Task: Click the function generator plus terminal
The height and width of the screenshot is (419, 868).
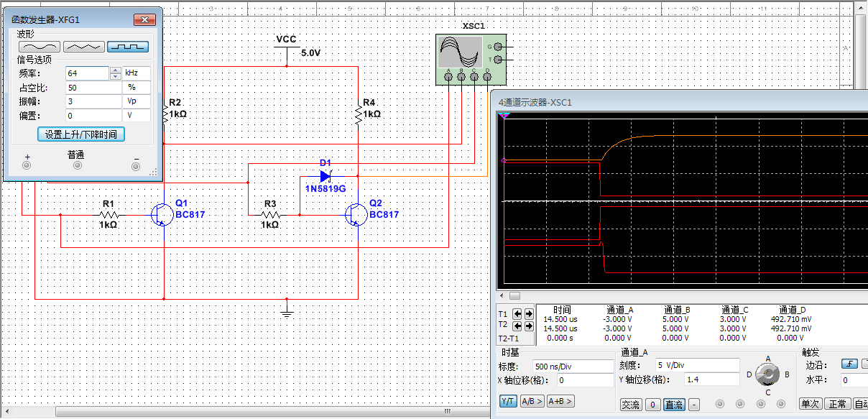Action: (x=27, y=166)
